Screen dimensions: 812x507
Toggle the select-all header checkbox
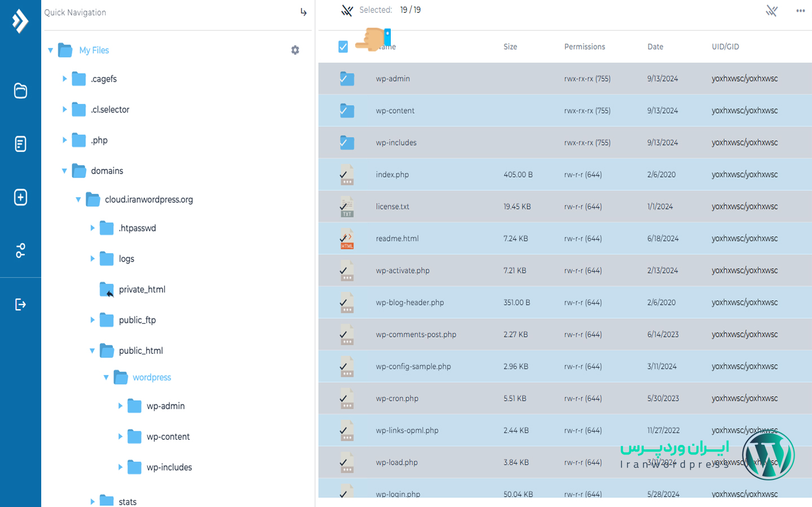(x=343, y=47)
